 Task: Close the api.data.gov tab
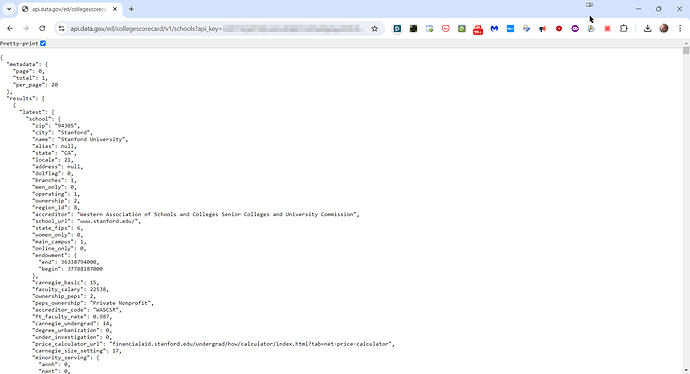coord(115,9)
